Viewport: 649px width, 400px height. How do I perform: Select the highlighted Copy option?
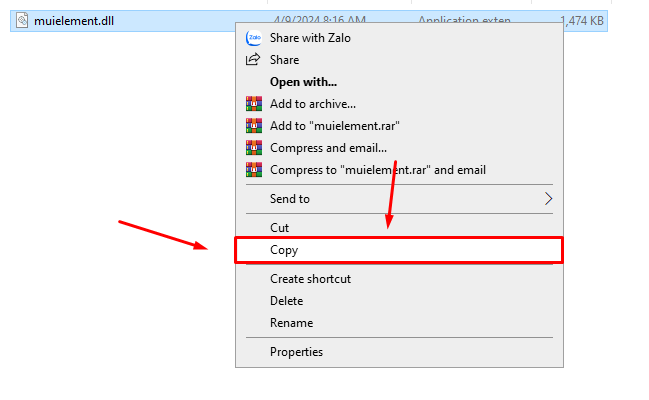tap(284, 250)
